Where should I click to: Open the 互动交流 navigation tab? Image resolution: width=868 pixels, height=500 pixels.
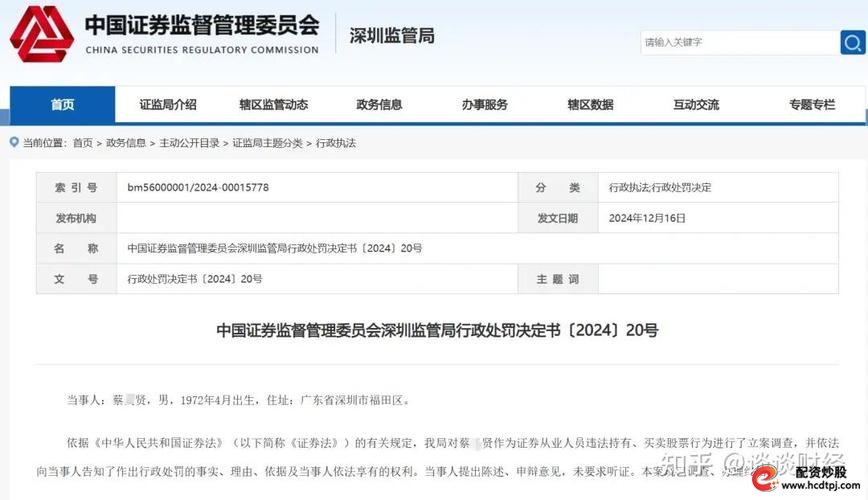click(696, 104)
